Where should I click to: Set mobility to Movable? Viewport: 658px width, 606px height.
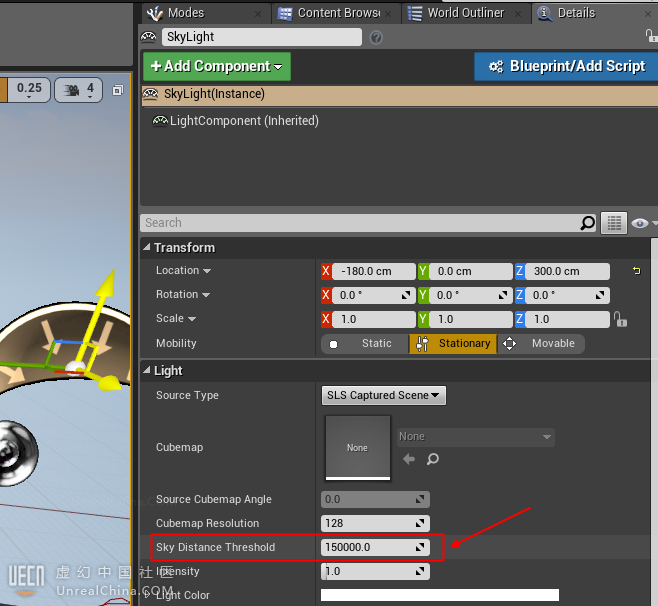(541, 344)
